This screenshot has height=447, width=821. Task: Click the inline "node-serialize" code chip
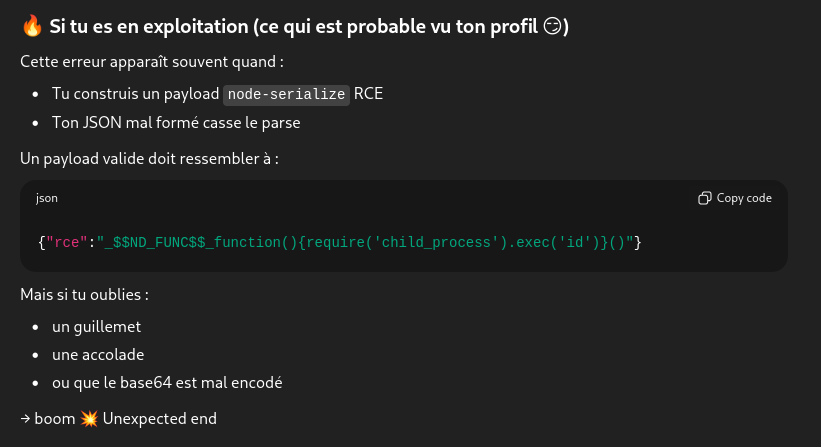pyautogui.click(x=286, y=94)
